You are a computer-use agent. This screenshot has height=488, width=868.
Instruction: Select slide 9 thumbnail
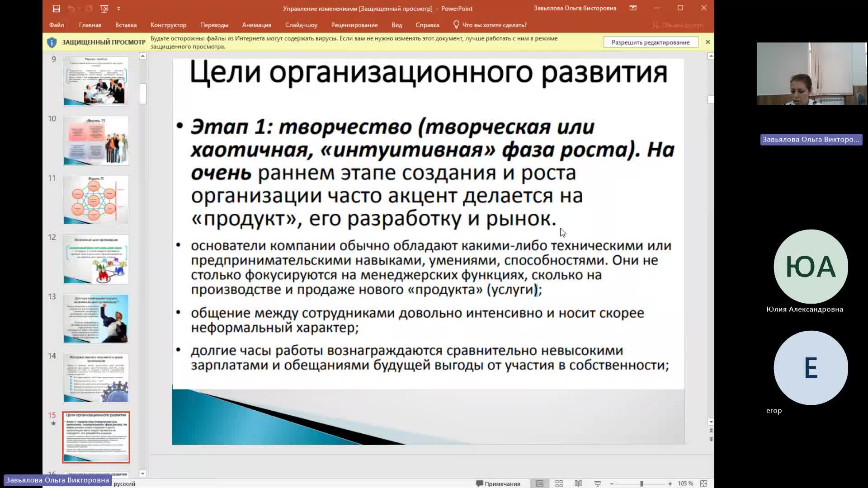coord(96,81)
